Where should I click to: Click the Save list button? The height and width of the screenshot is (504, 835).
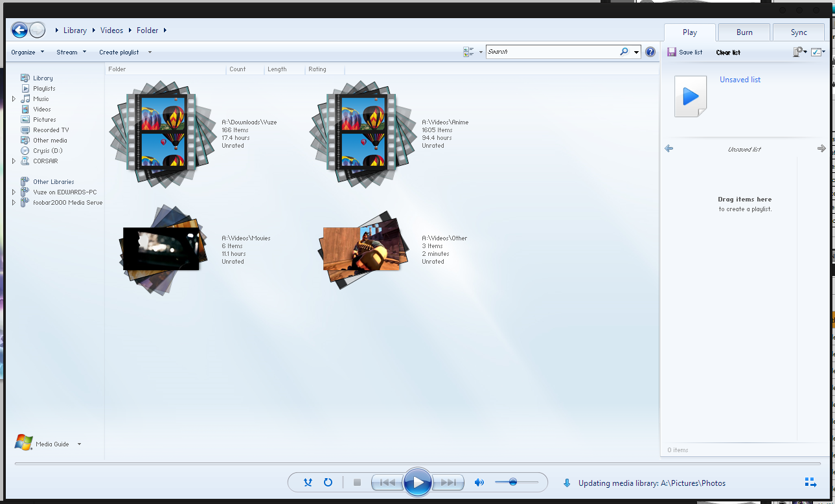point(685,52)
